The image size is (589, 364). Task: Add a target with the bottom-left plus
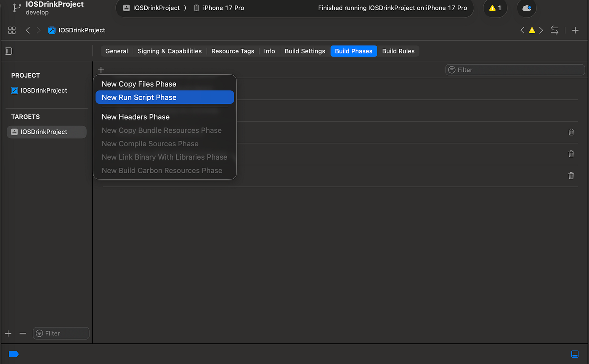tap(8, 333)
